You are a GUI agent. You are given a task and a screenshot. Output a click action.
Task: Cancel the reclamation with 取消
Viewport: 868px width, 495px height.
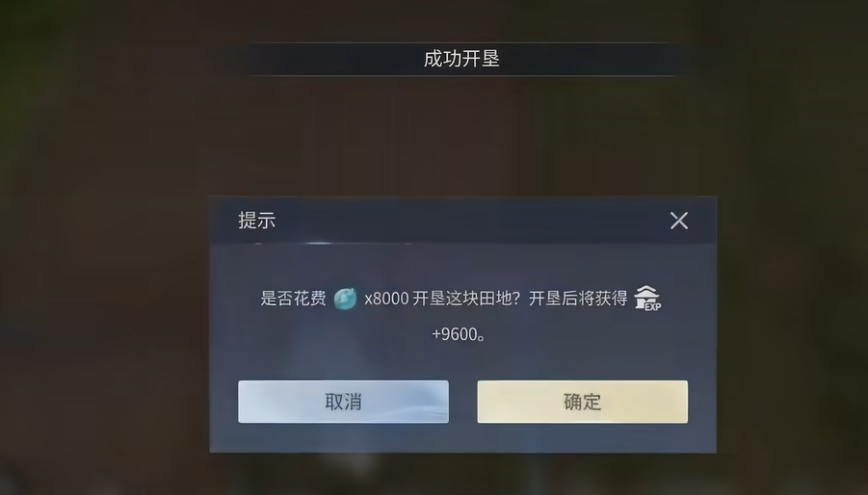point(343,402)
